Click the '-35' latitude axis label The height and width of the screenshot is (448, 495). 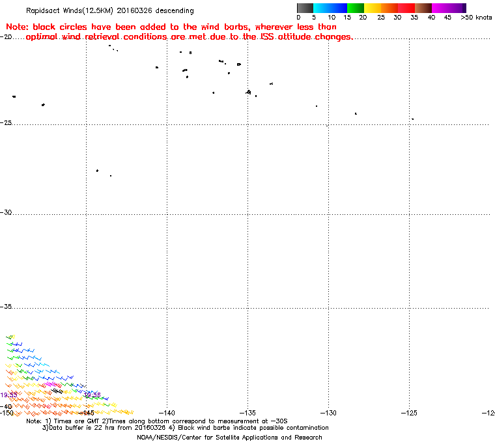pyautogui.click(x=6, y=307)
